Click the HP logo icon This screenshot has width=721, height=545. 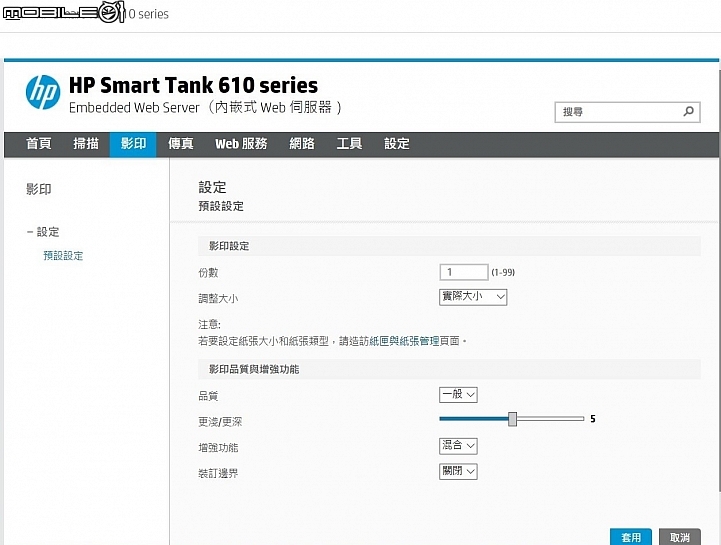point(43,92)
